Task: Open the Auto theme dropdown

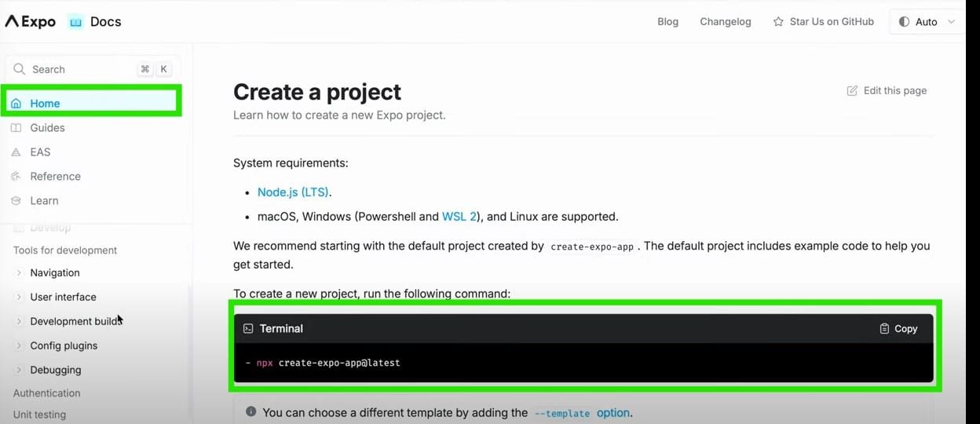Action: [927, 22]
